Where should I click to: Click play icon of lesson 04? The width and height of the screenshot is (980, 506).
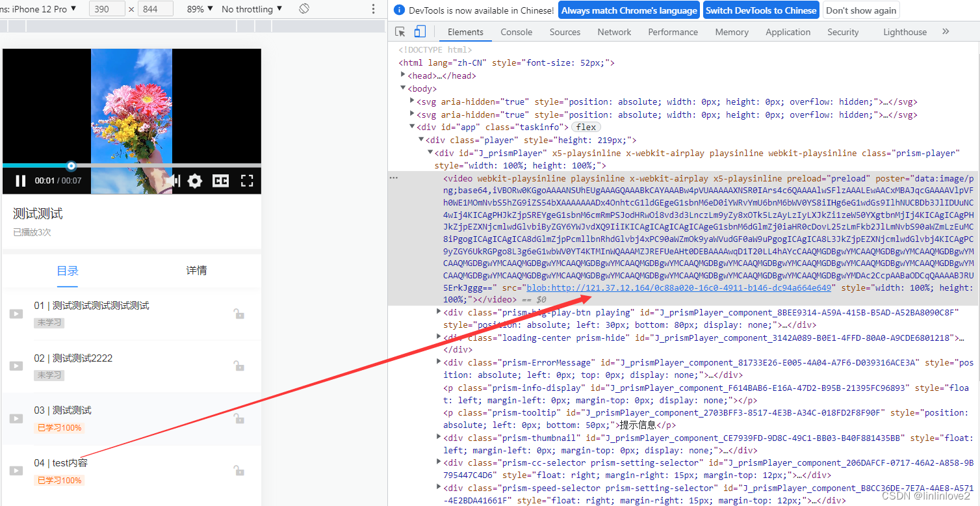pyautogui.click(x=16, y=471)
